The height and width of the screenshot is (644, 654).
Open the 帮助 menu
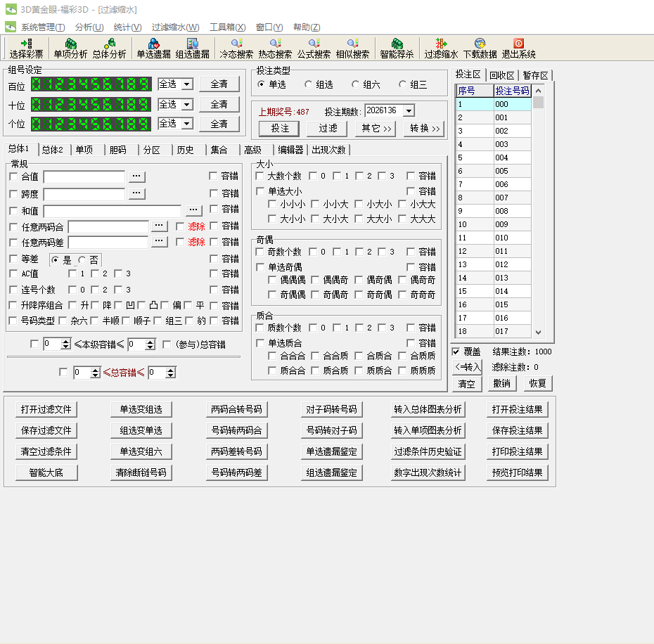click(307, 27)
